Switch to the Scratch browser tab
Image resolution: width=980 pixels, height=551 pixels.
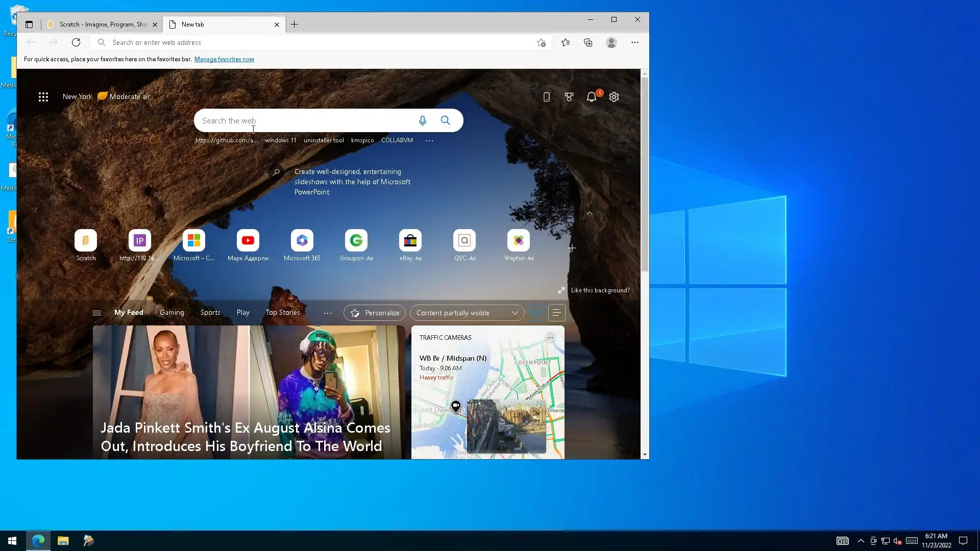pyautogui.click(x=102, y=24)
